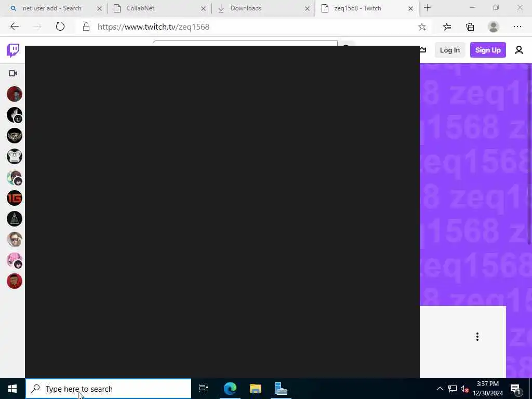This screenshot has height=399, width=532.
Task: Click the network status tray icon
Action: [453, 389]
